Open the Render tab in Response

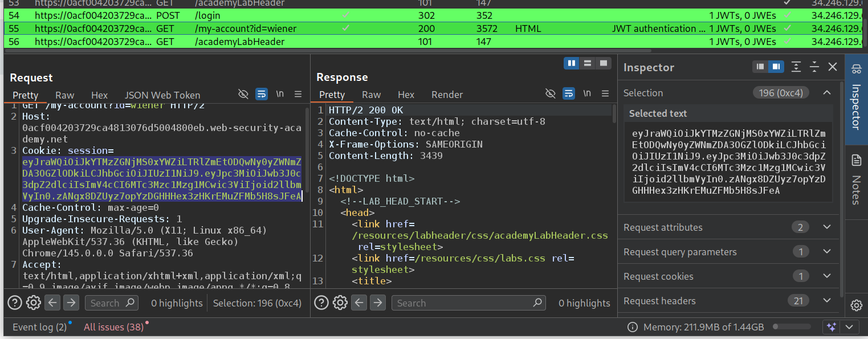point(447,95)
